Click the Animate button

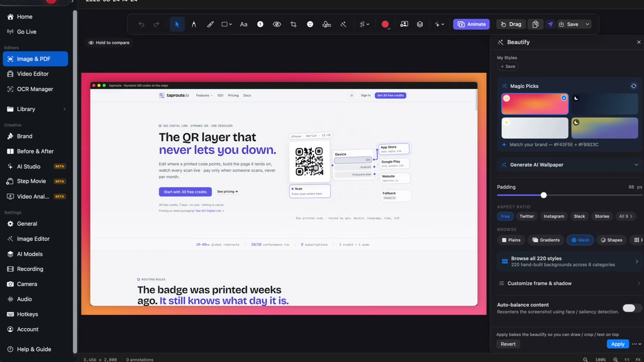coord(471,24)
